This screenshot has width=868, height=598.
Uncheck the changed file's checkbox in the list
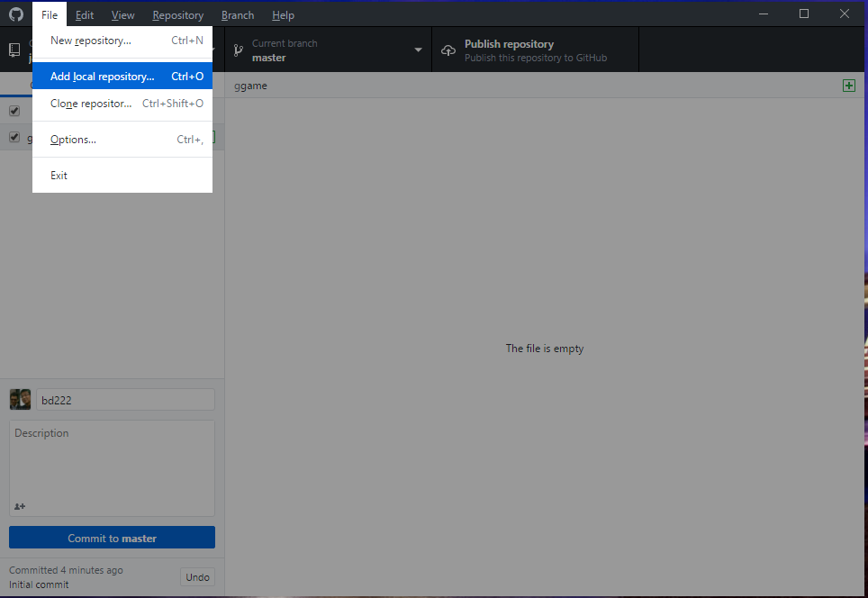point(14,138)
